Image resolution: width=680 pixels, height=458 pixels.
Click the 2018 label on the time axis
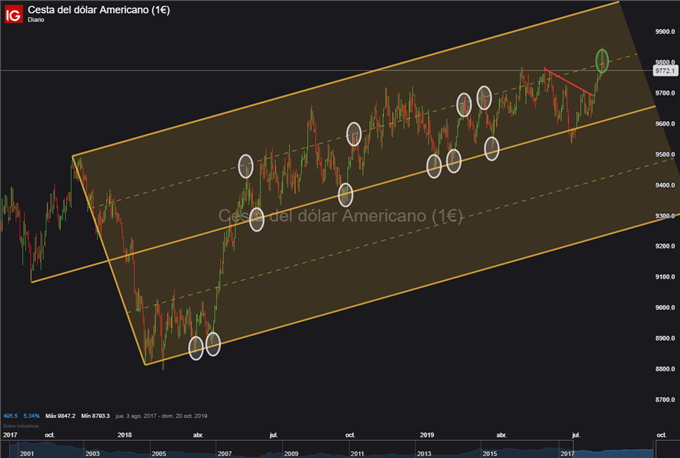(124, 435)
